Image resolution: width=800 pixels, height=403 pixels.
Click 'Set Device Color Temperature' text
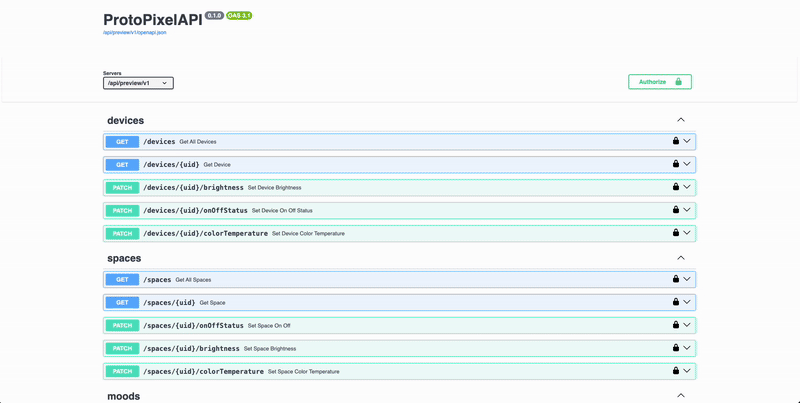[308, 234]
